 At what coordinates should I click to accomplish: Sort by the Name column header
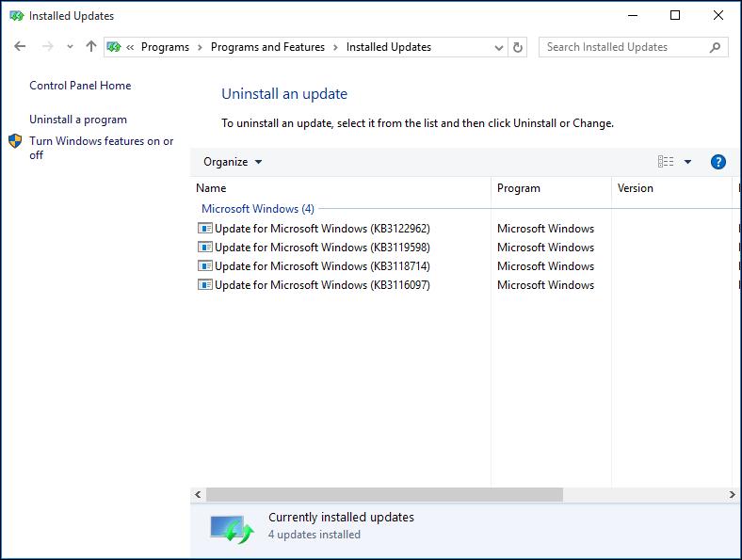click(211, 188)
